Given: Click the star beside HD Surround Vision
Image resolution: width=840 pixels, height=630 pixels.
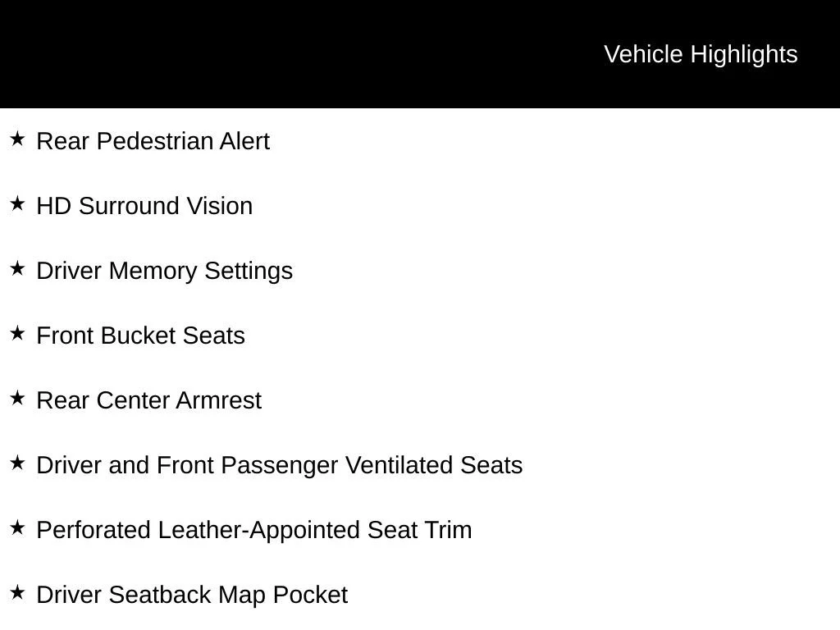Looking at the screenshot, I should point(17,203).
